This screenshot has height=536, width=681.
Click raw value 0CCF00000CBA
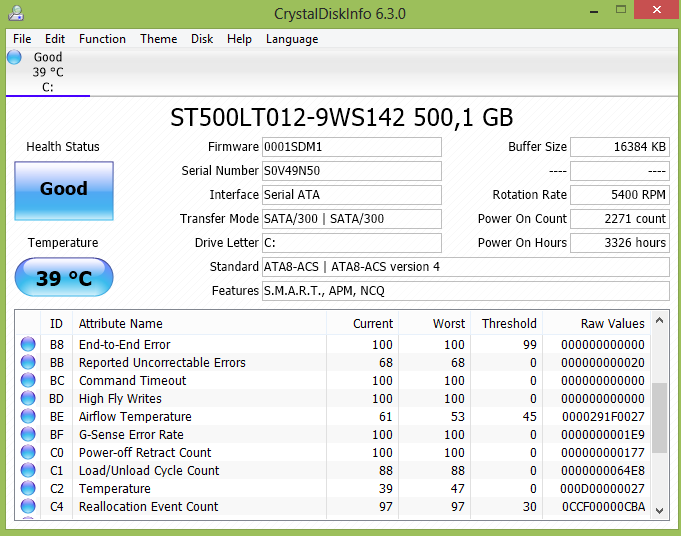[603, 506]
